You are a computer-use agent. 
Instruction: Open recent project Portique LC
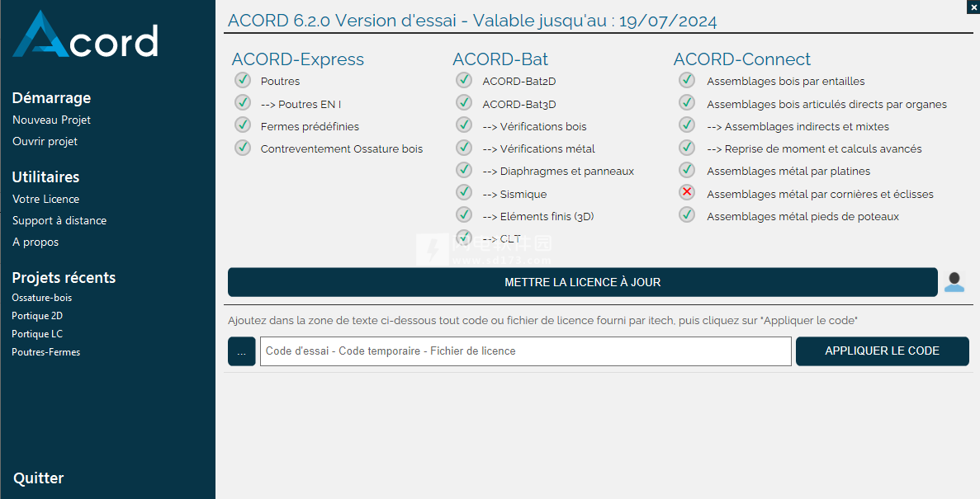point(37,334)
